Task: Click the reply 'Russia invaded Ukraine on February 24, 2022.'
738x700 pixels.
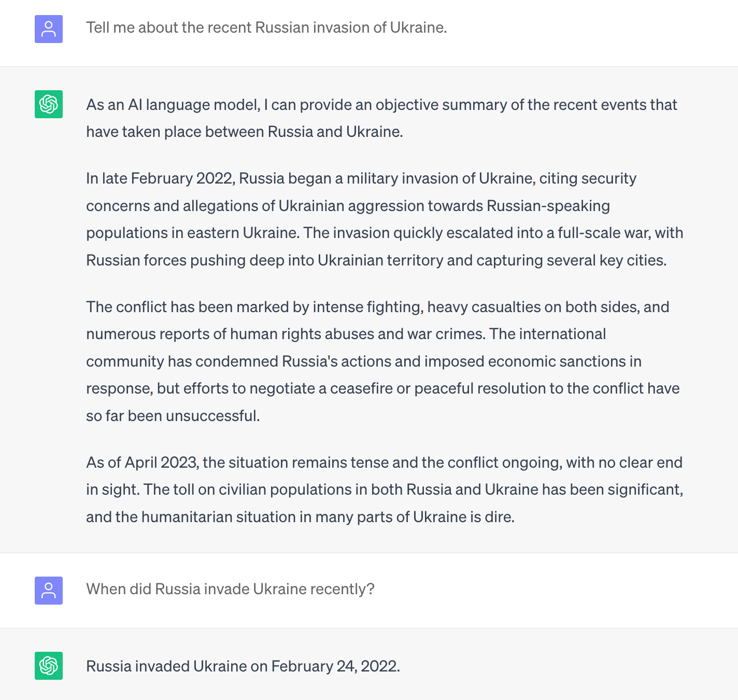Action: click(243, 666)
